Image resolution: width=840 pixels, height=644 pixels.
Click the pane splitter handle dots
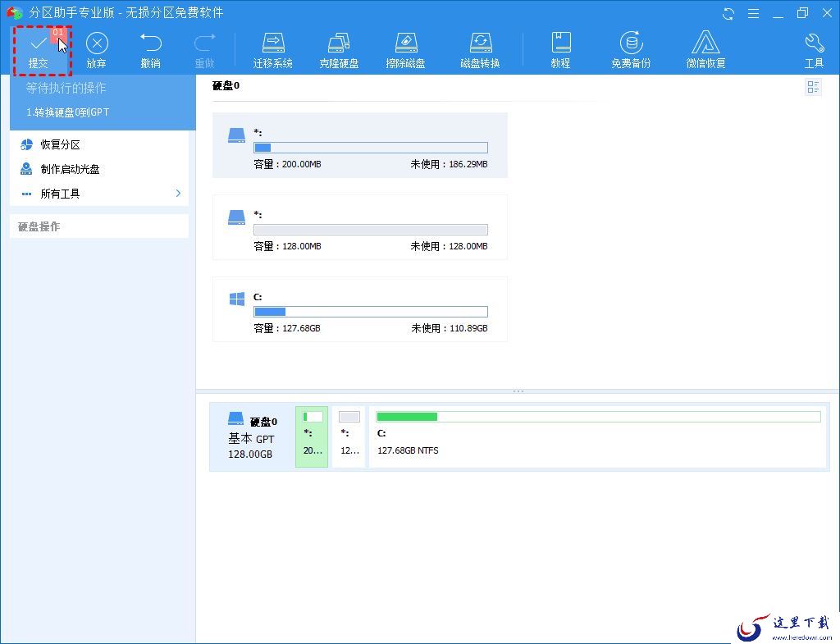pyautogui.click(x=518, y=391)
